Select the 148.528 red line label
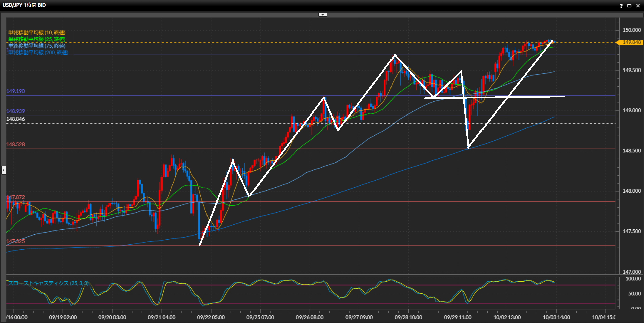The image size is (644, 323). click(x=15, y=145)
